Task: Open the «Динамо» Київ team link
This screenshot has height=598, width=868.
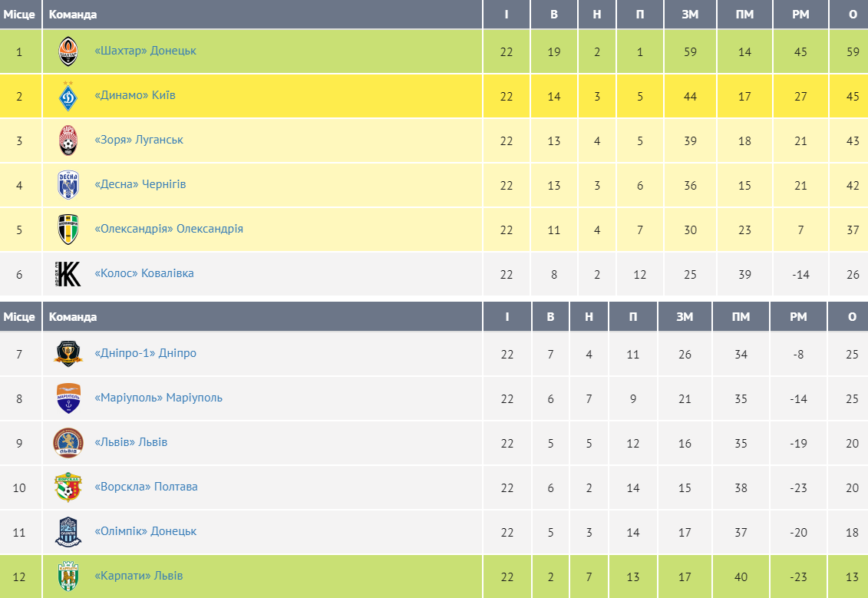Action: coord(135,95)
